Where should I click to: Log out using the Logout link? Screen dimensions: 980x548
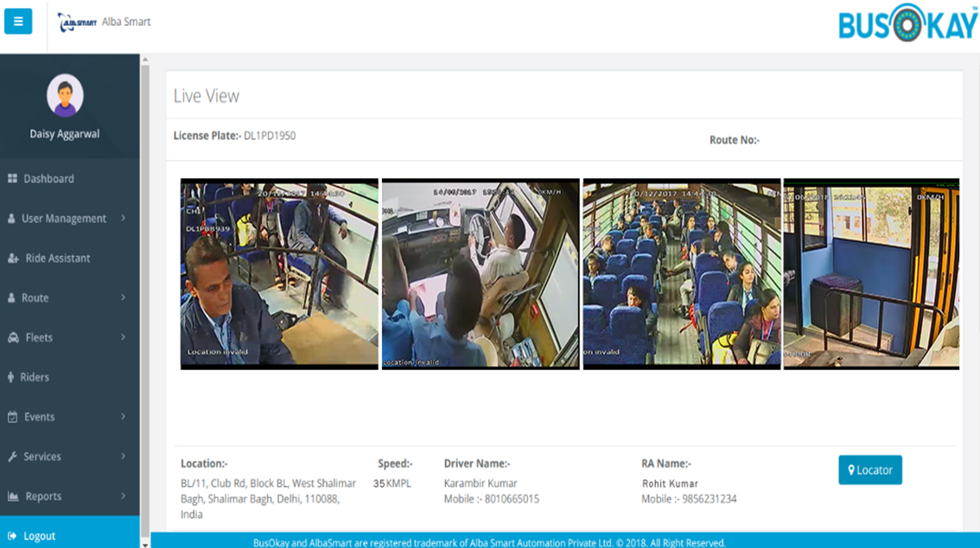pyautogui.click(x=39, y=536)
